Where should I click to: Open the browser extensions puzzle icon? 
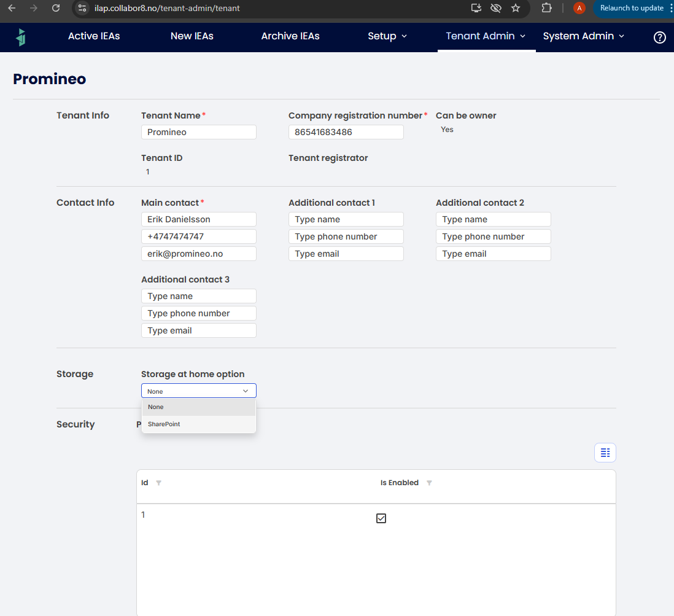pyautogui.click(x=546, y=8)
